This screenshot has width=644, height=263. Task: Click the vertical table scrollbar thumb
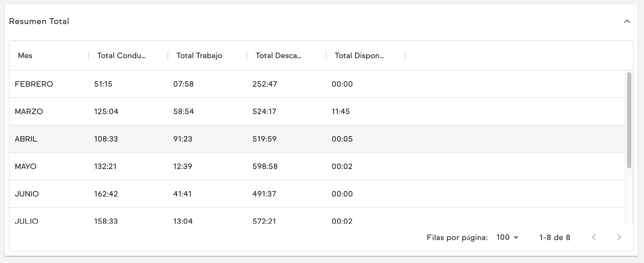[x=629, y=120]
